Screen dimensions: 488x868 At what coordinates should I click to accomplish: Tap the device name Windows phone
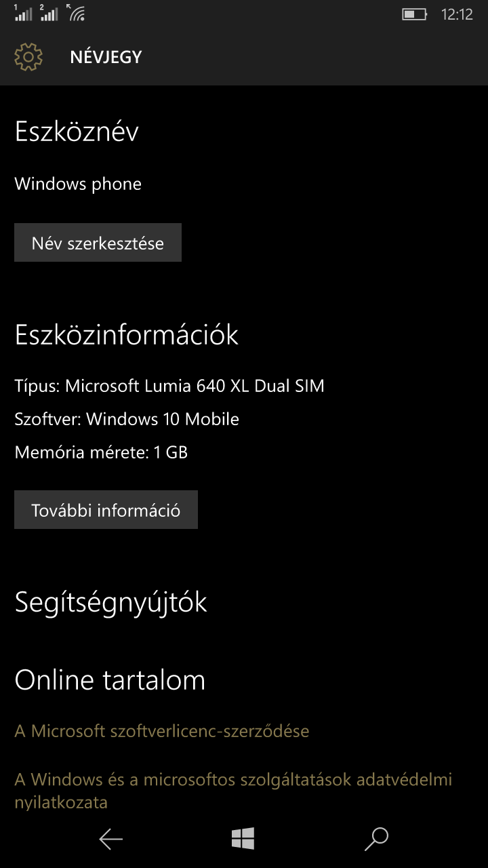point(78,184)
